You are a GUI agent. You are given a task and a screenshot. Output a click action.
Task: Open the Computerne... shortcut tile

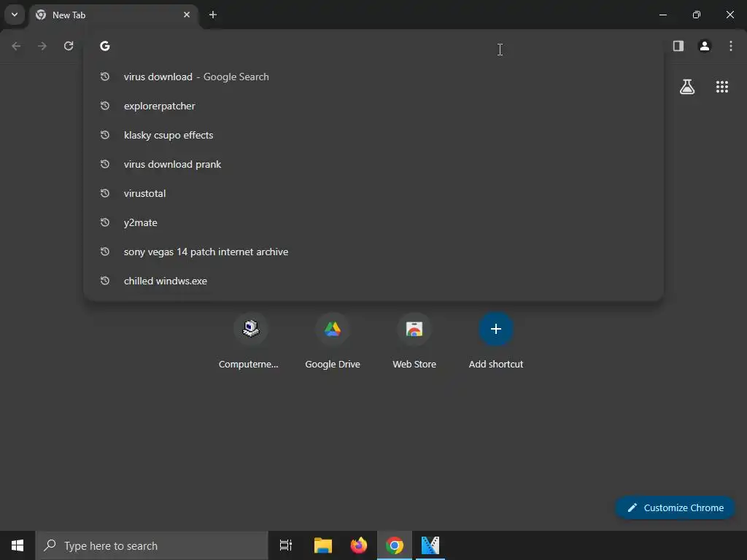(251, 341)
